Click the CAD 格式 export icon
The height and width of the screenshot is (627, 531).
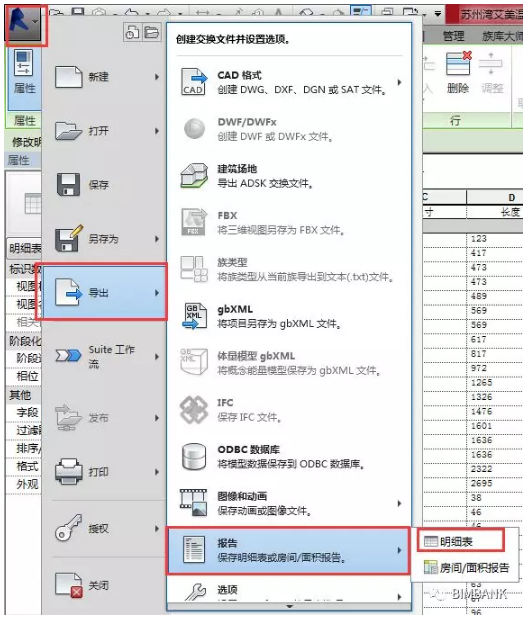(x=194, y=82)
